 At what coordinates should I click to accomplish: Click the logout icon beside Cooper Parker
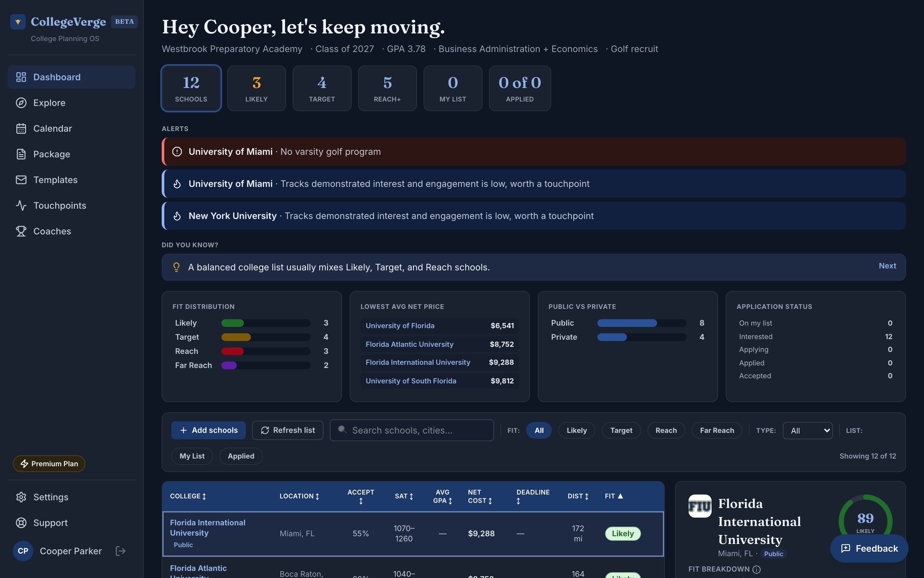point(121,551)
